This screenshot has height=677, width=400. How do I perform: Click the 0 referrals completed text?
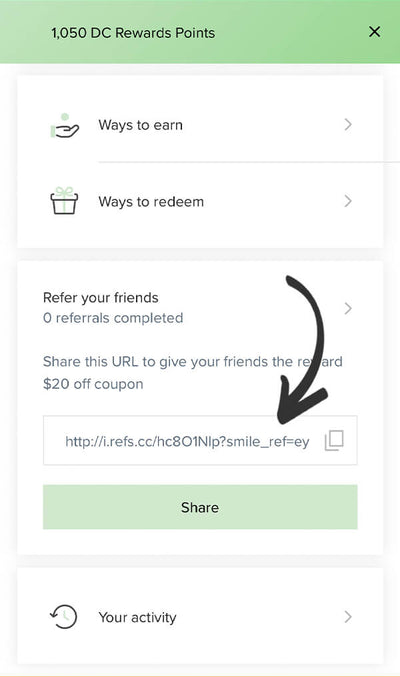click(113, 318)
